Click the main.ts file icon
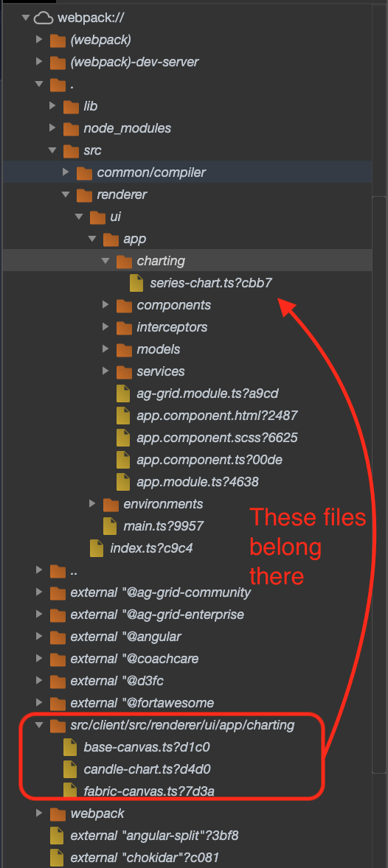Viewport: 388px width, 868px height. 110,526
